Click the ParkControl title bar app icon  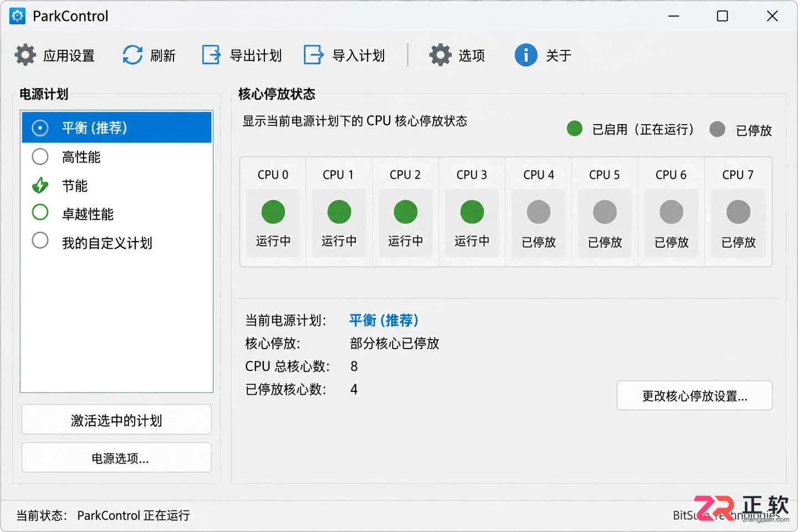[18, 16]
